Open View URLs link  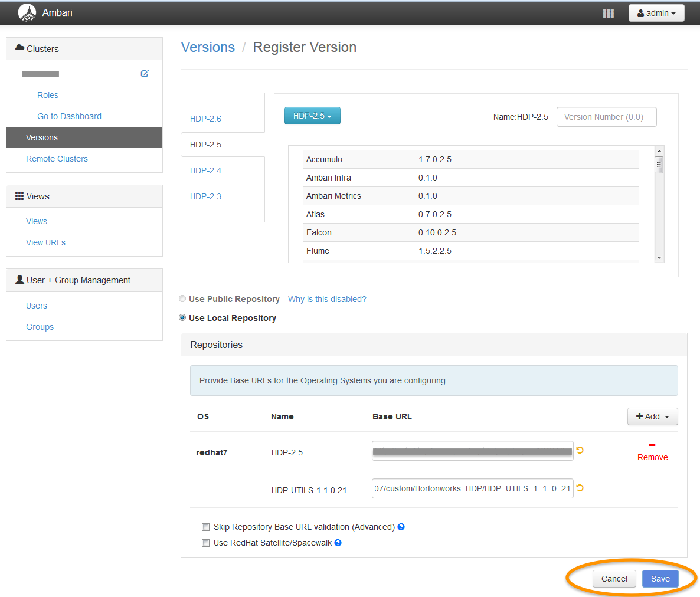45,242
